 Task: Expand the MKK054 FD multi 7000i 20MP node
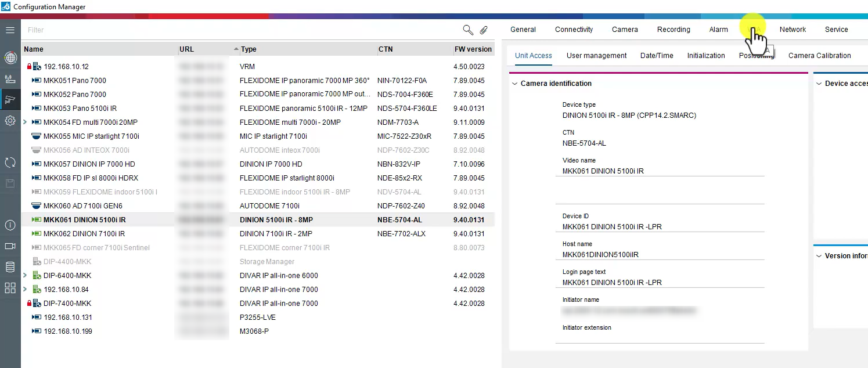pos(25,122)
